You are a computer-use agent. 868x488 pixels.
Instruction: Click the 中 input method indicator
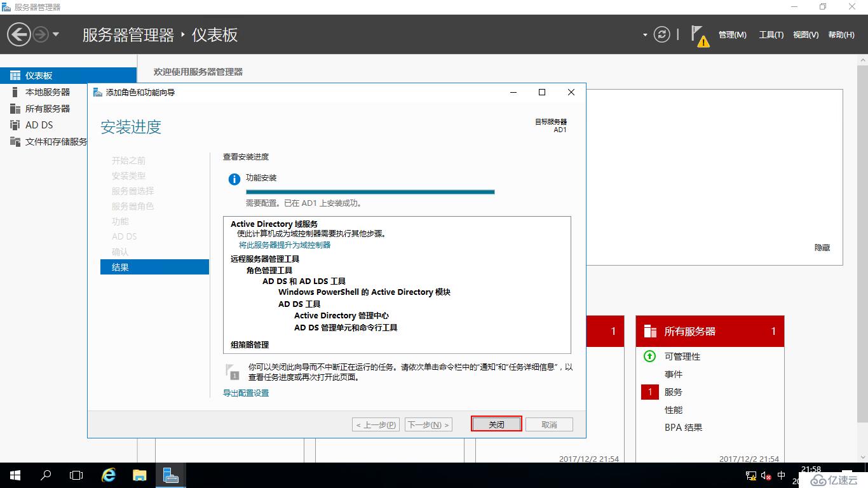[782, 476]
